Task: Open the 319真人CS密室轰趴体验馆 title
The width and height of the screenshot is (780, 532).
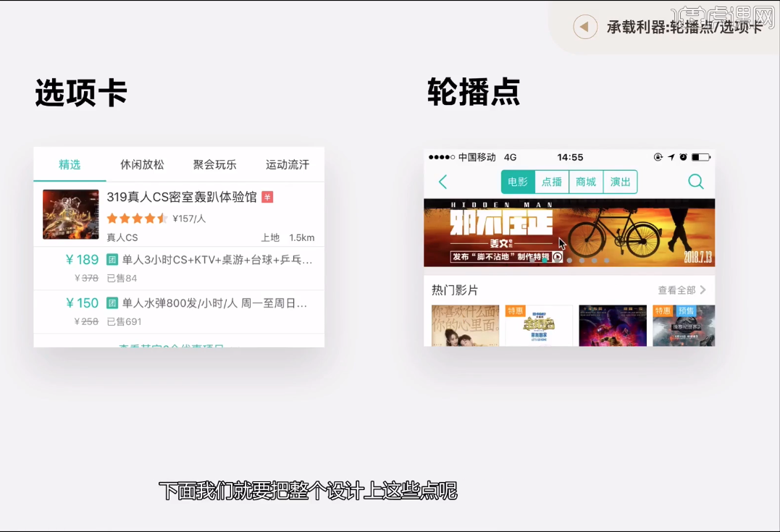Action: [182, 198]
